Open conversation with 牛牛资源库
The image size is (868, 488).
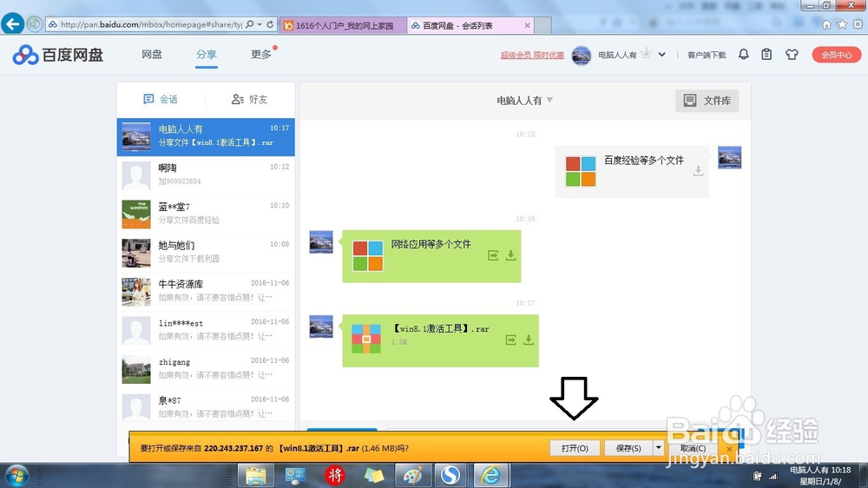tap(206, 292)
